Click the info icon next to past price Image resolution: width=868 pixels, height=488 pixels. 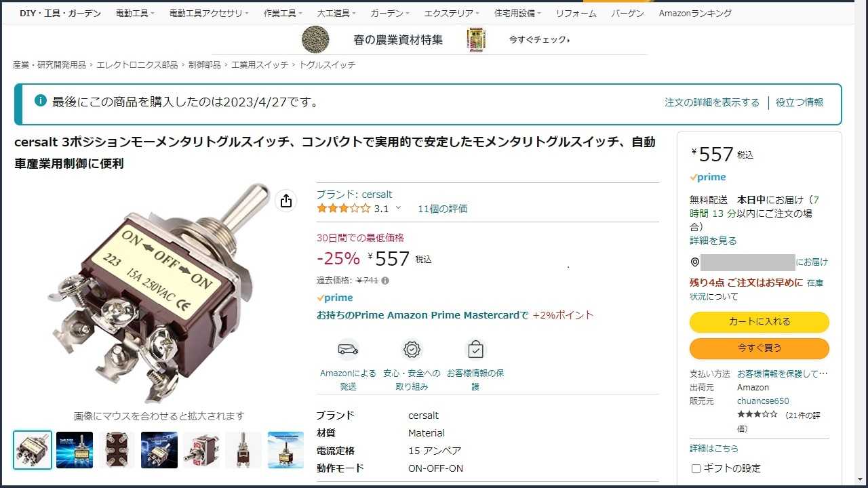[x=385, y=281]
